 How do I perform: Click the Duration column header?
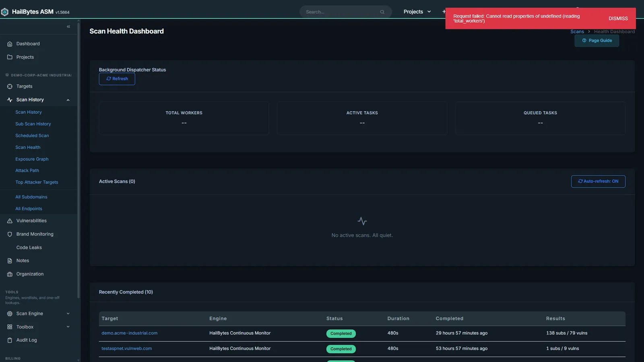[398, 319]
